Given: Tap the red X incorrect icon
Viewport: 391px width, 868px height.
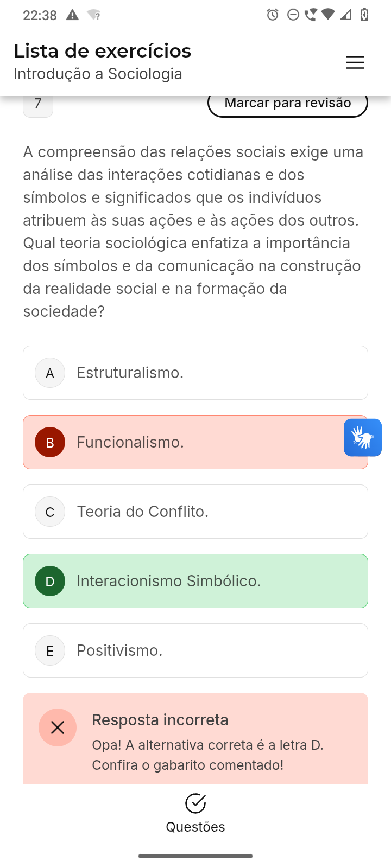Looking at the screenshot, I should pos(58,727).
